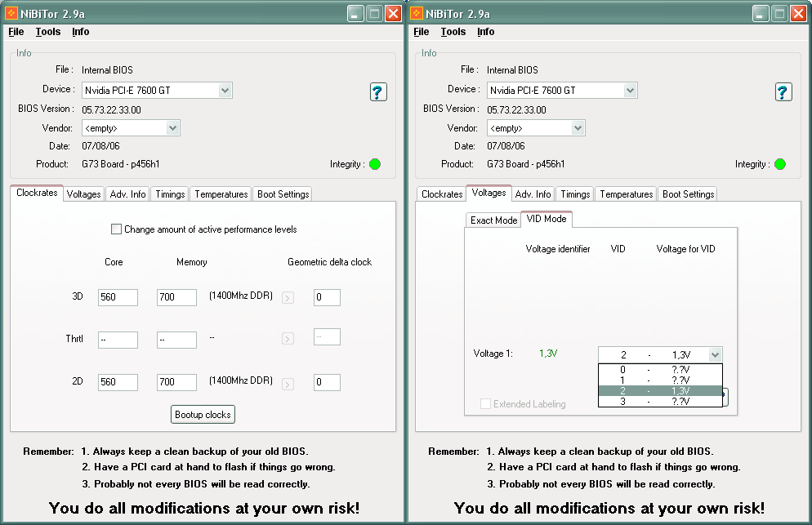Click the green Integrity indicator in right window
Screen dimensions: 812x525
(x=780, y=164)
